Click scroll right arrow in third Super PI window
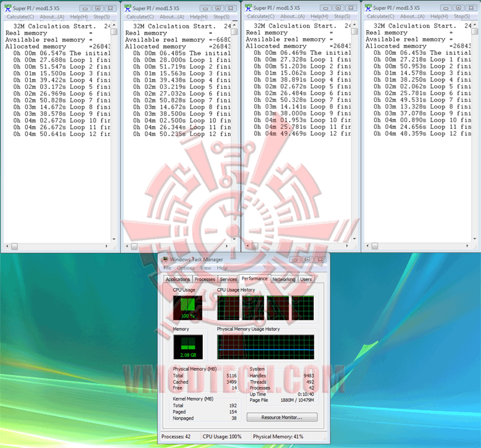The height and width of the screenshot is (448, 481). point(347,246)
